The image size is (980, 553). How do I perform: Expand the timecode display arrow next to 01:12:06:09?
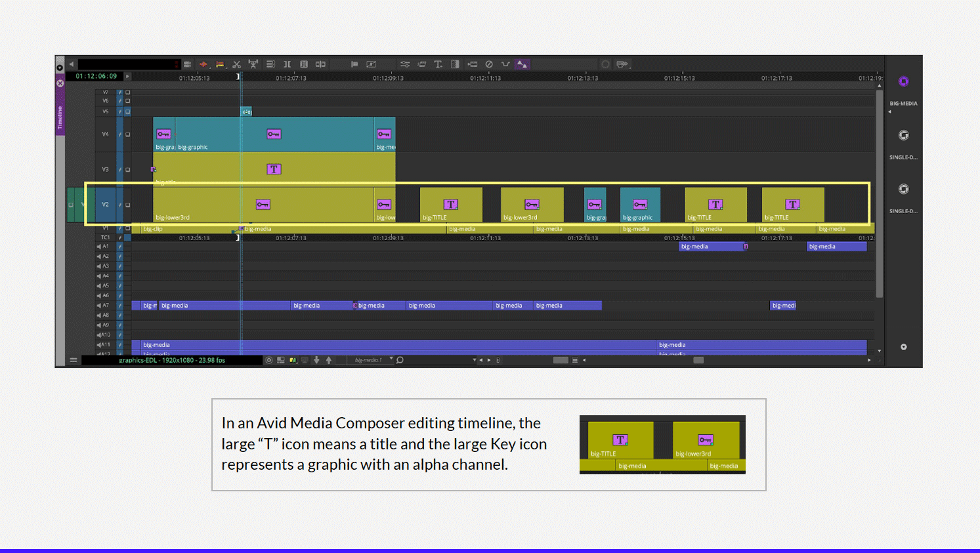click(x=127, y=77)
